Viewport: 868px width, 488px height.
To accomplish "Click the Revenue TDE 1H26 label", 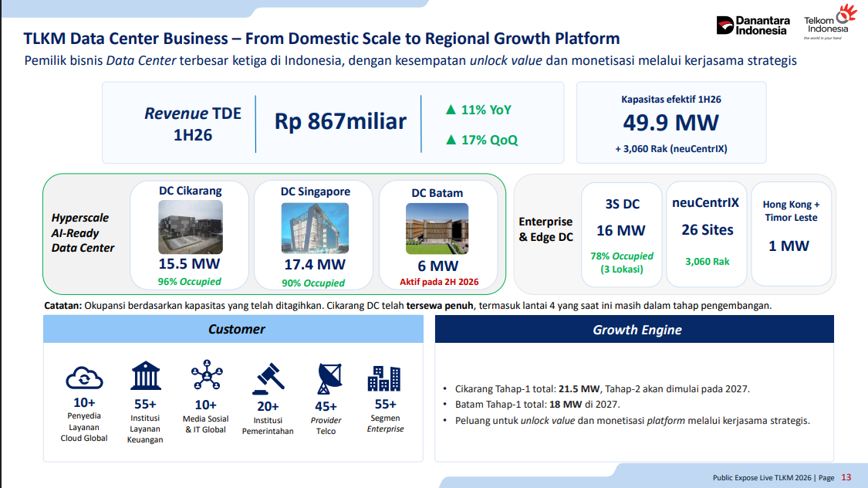I will point(193,124).
